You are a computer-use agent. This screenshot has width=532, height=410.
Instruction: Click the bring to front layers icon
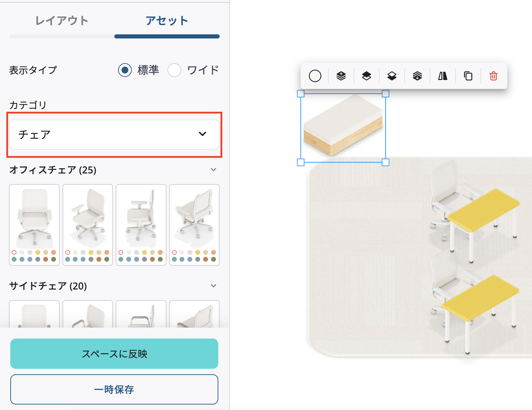341,76
